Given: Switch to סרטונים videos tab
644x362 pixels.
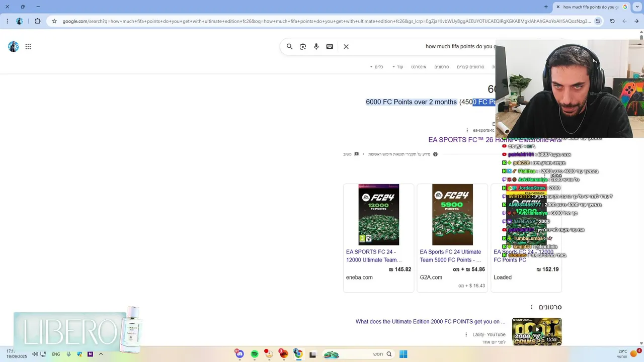Looking at the screenshot, I should (x=442, y=67).
